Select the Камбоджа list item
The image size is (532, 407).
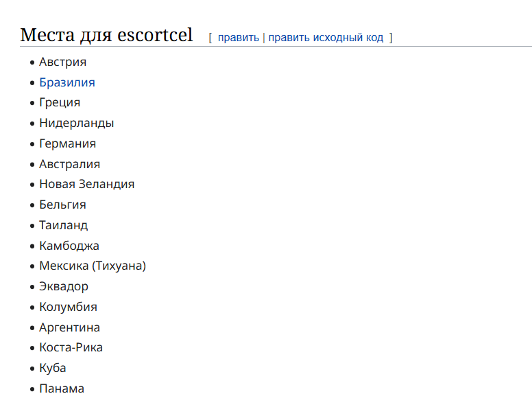tap(69, 246)
